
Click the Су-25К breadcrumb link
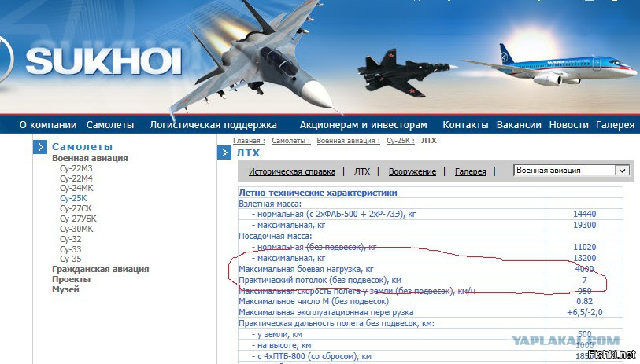[401, 141]
